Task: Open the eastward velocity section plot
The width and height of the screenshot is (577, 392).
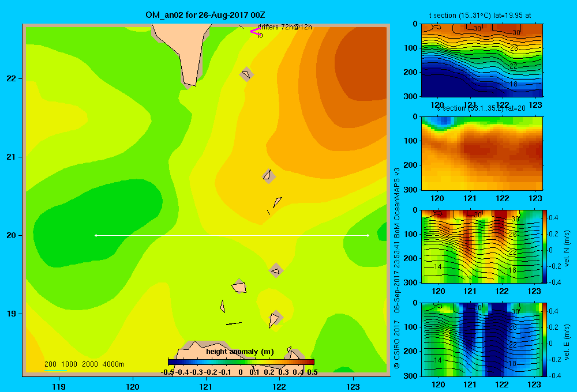Action: (482, 340)
